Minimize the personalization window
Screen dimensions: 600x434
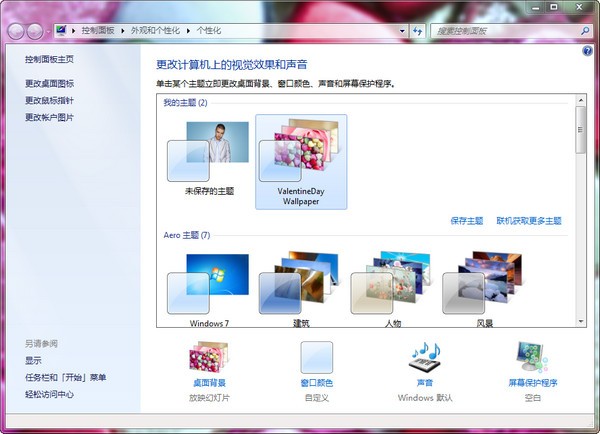[536, 8]
